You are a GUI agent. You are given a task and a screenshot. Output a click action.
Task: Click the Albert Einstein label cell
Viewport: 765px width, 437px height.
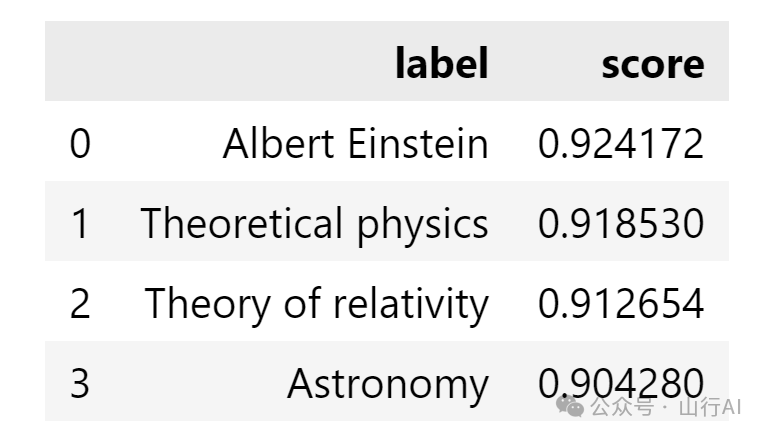click(355, 144)
